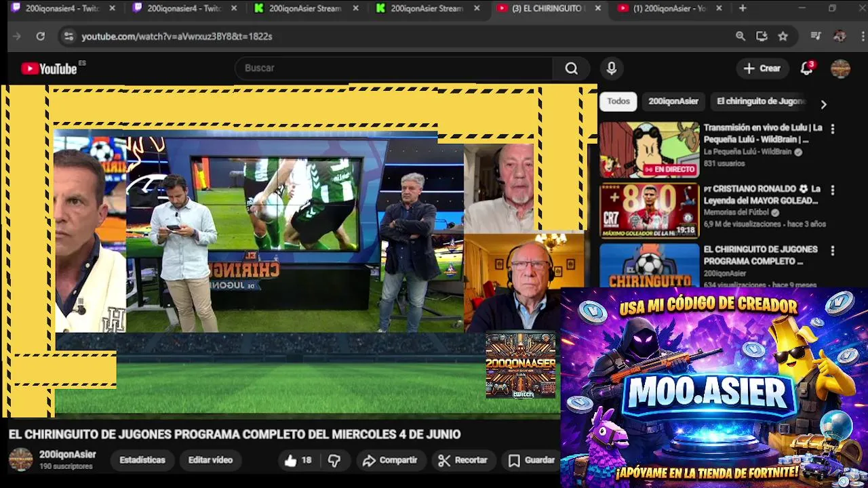Open Transmisión en vivo de Lulu title
The height and width of the screenshot is (488, 868).
(763, 134)
